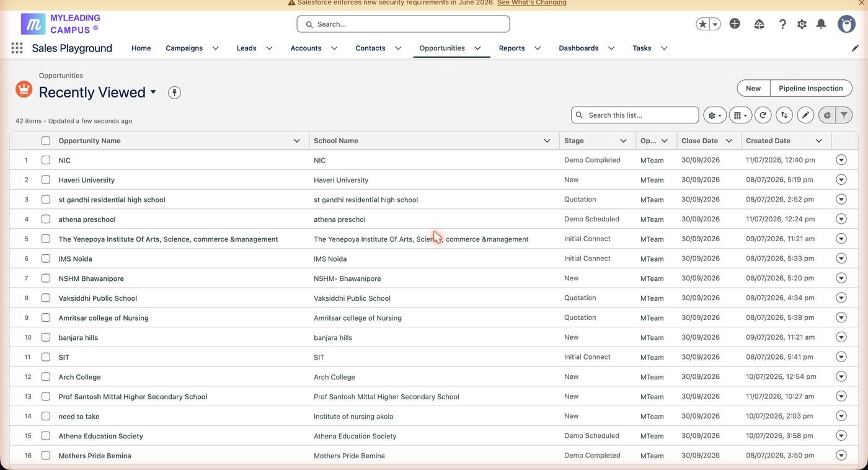
Task: Expand the Accounts tab chevron
Action: [x=334, y=48]
